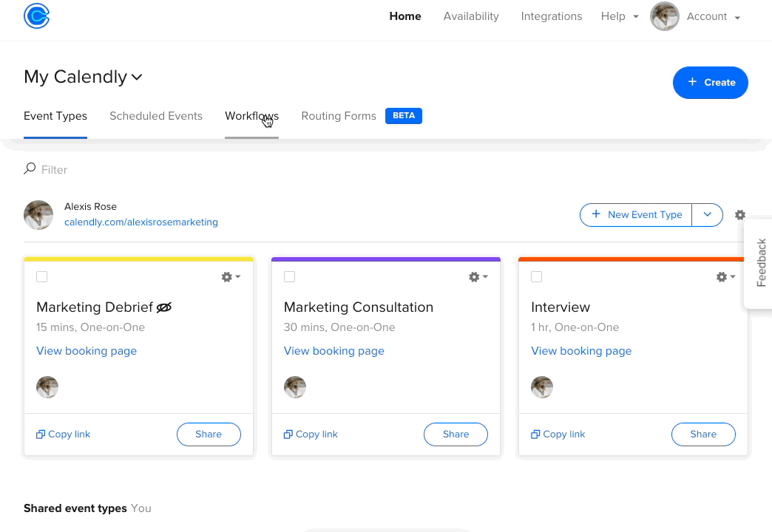The height and width of the screenshot is (532, 772).
Task: Click the host avatar on Marketing Debrief card
Action: (x=47, y=387)
